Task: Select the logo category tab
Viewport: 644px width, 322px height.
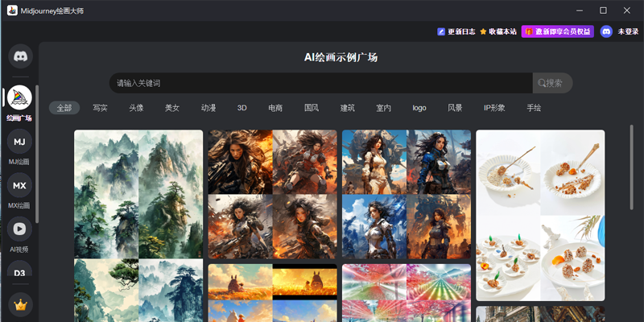Action: [419, 108]
